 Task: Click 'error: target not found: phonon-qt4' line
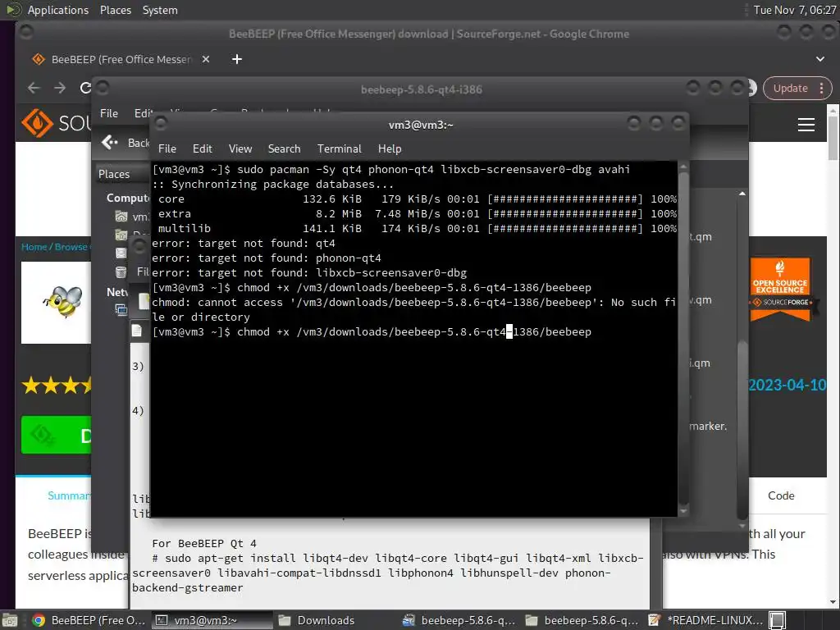(267, 258)
